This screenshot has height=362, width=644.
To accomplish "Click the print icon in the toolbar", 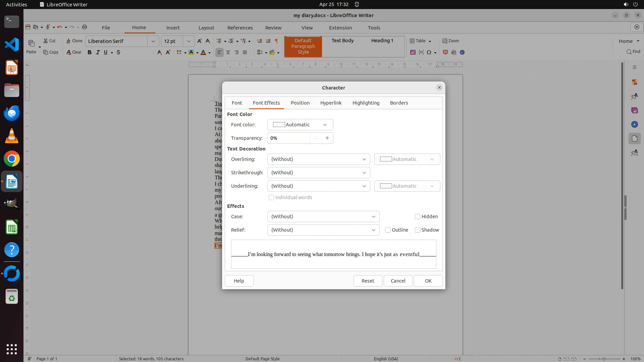I will coord(85,27).
